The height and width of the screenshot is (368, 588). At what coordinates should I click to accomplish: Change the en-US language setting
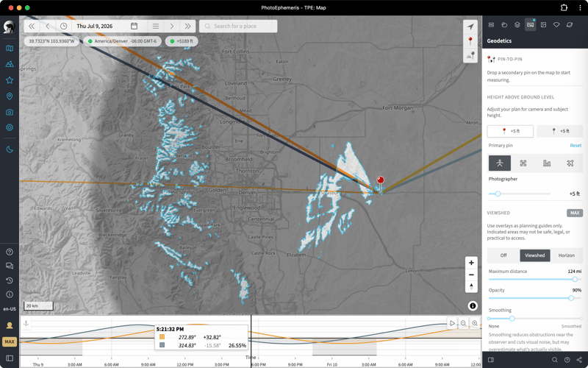10,309
